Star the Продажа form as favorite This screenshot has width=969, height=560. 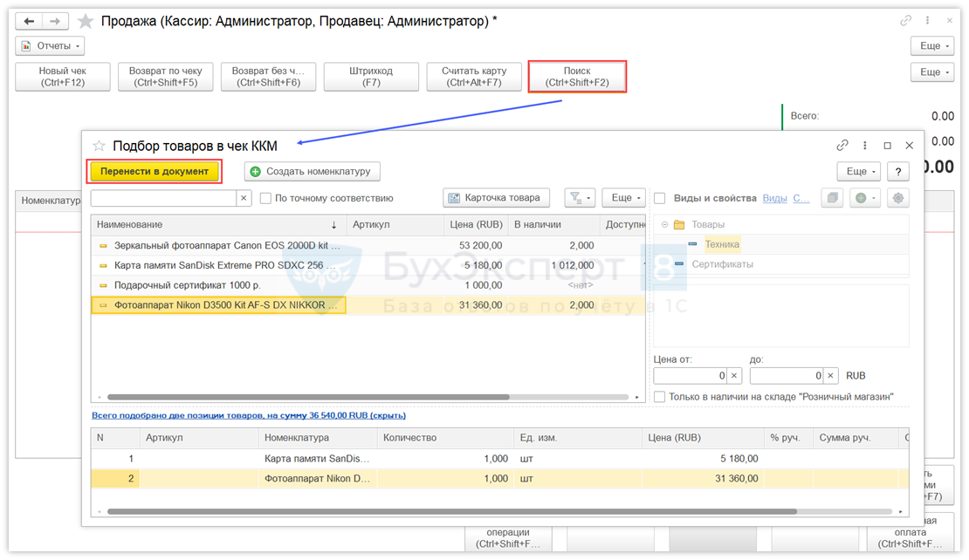pos(86,21)
